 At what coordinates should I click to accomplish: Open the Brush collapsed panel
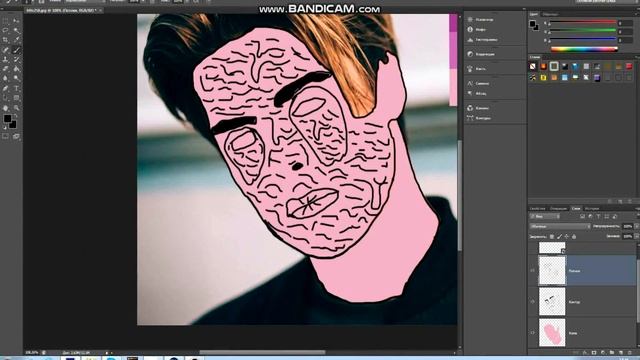(476, 69)
